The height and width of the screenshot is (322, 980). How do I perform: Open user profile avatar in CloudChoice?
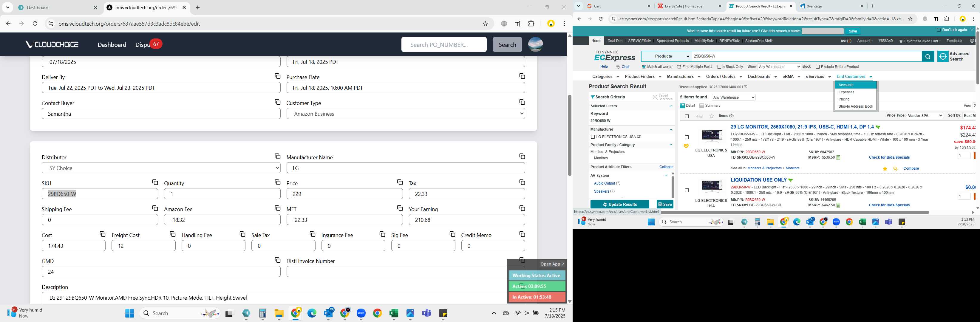tap(535, 44)
